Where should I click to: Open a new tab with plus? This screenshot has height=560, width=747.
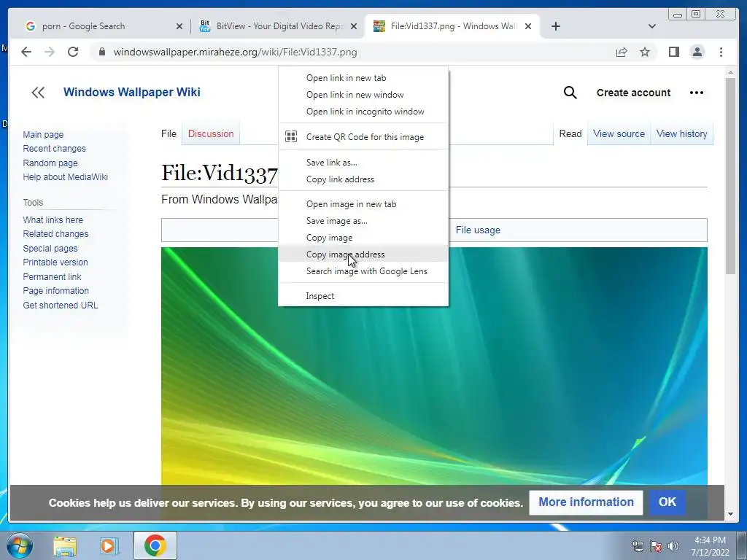coord(555,26)
